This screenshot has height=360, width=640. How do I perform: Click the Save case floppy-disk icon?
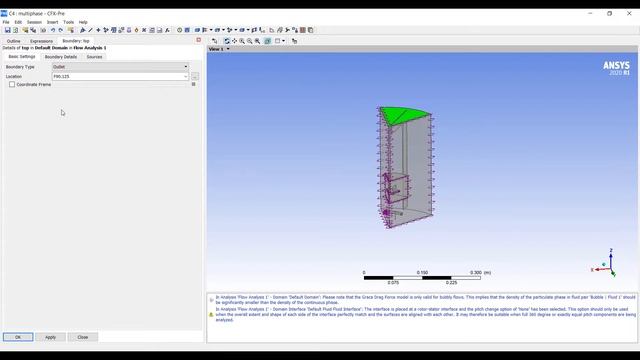[7, 30]
